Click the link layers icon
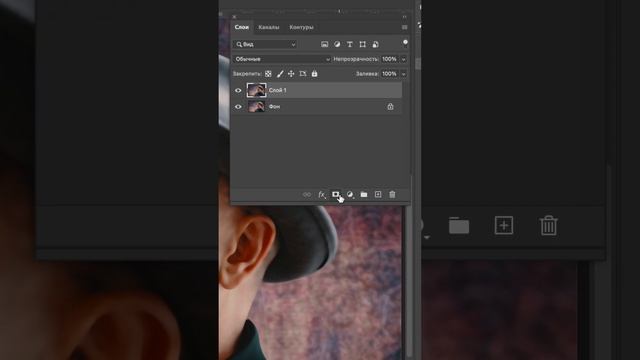Viewport: 640px width, 360px height. pos(307,195)
